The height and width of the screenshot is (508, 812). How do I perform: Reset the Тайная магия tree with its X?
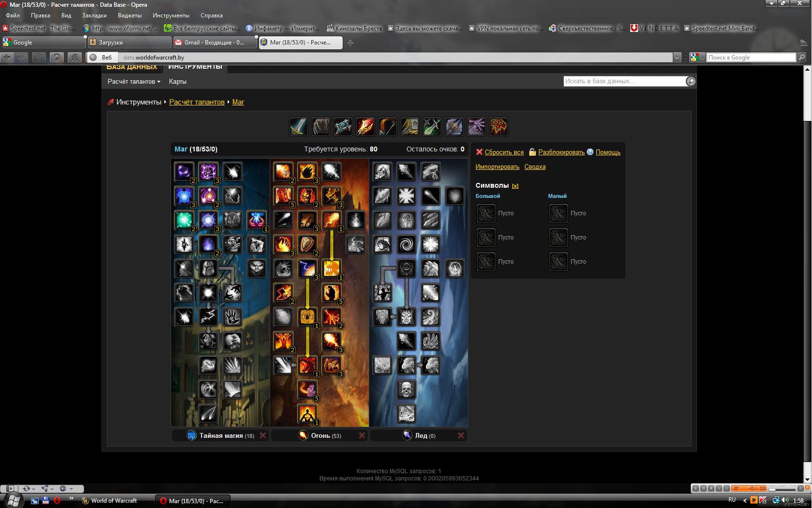tap(263, 435)
